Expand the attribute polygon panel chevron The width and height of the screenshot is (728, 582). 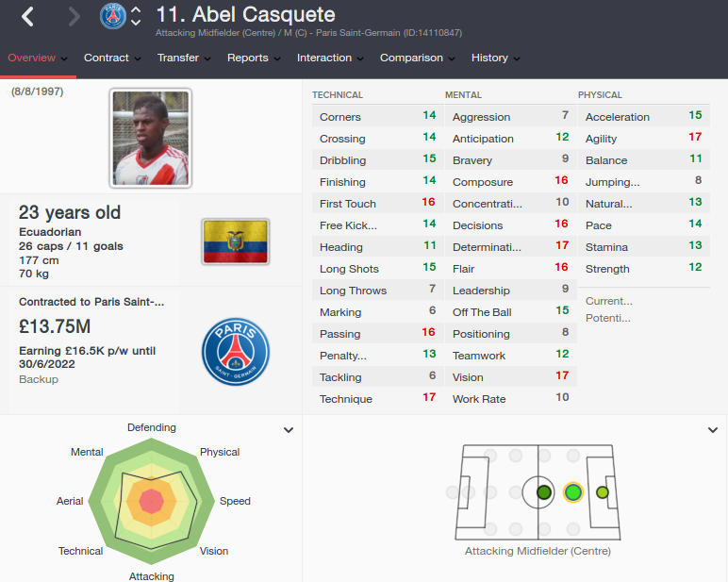click(289, 430)
